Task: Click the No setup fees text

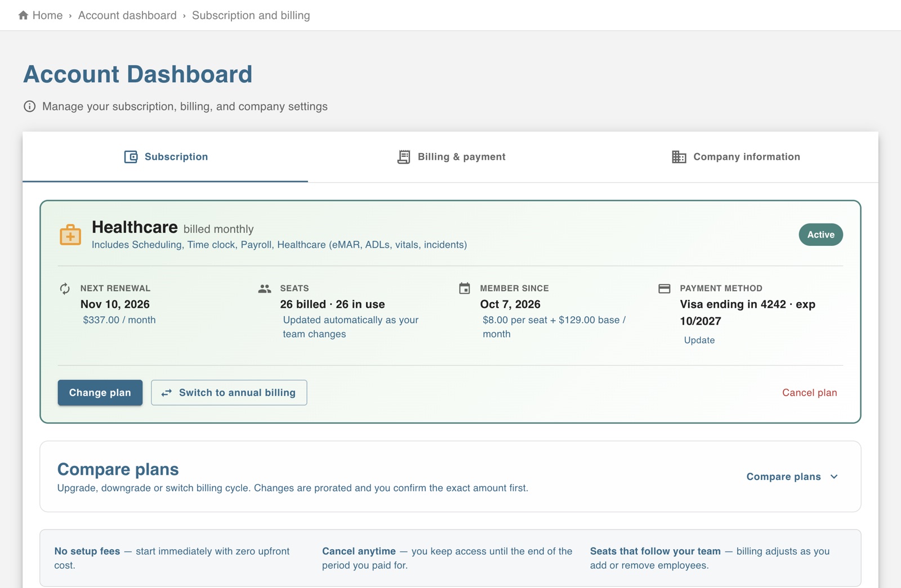Action: point(87,551)
